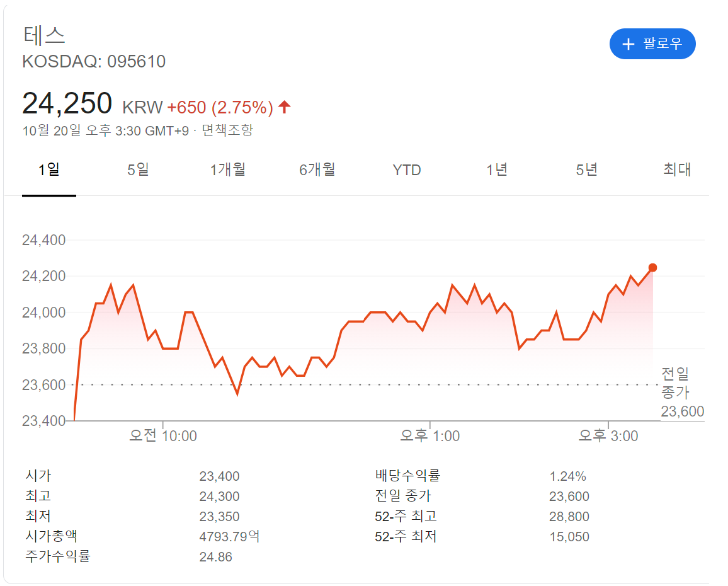The image size is (728, 586).
Task: Click the 시가총액 value 4793.79억
Action: click(229, 537)
